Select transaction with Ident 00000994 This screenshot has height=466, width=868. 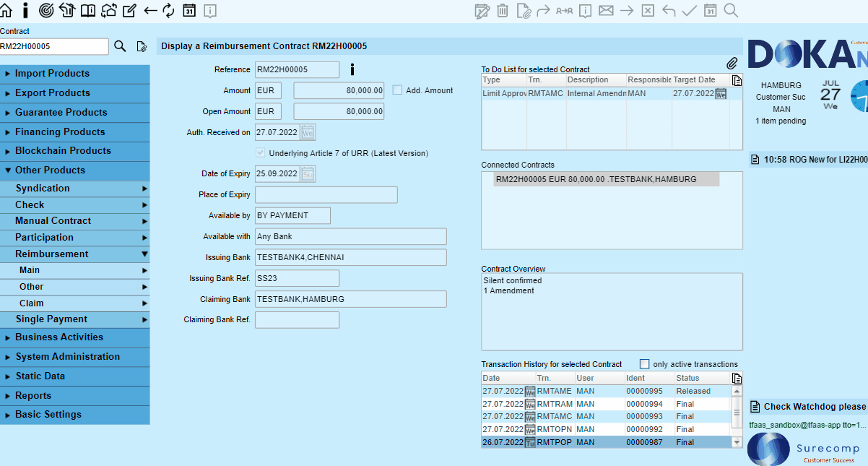[x=607, y=404]
